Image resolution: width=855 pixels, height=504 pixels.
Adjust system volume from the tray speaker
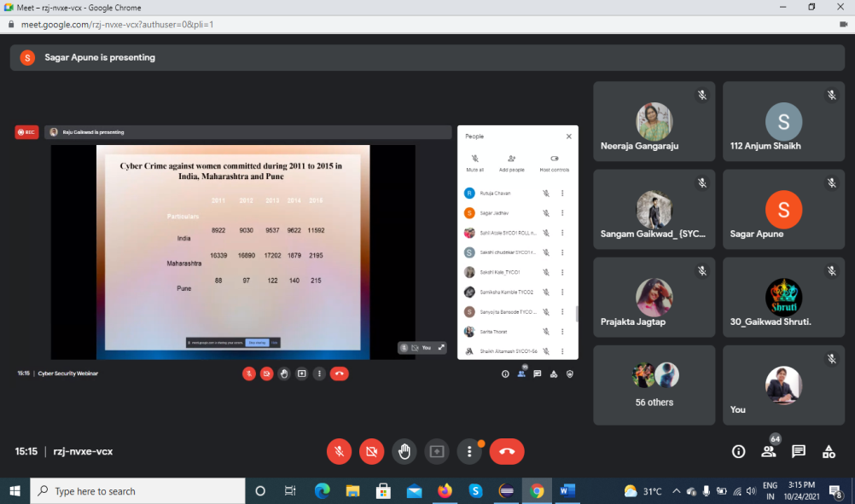pos(752,491)
